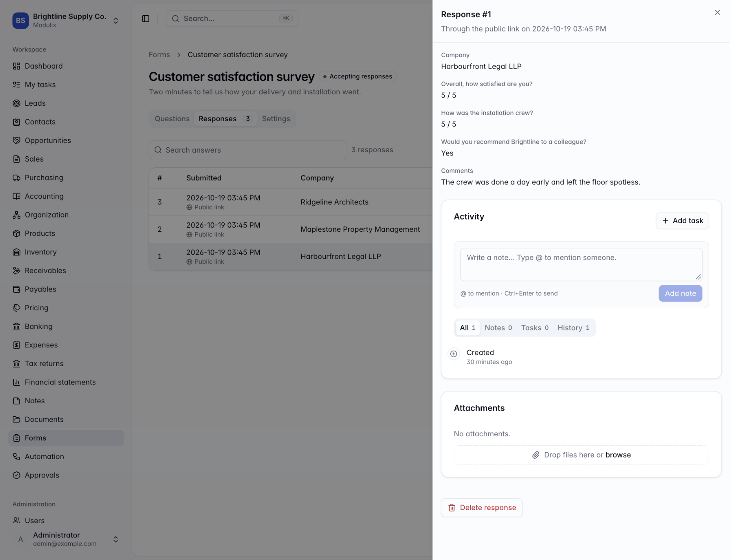The image size is (730, 560).
Task: Click the Add task button
Action: point(682,221)
